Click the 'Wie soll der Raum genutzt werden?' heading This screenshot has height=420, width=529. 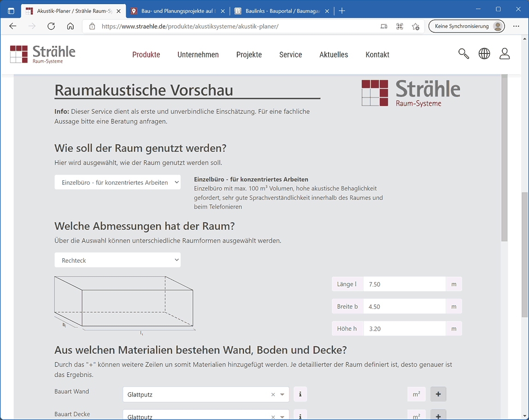tap(141, 148)
